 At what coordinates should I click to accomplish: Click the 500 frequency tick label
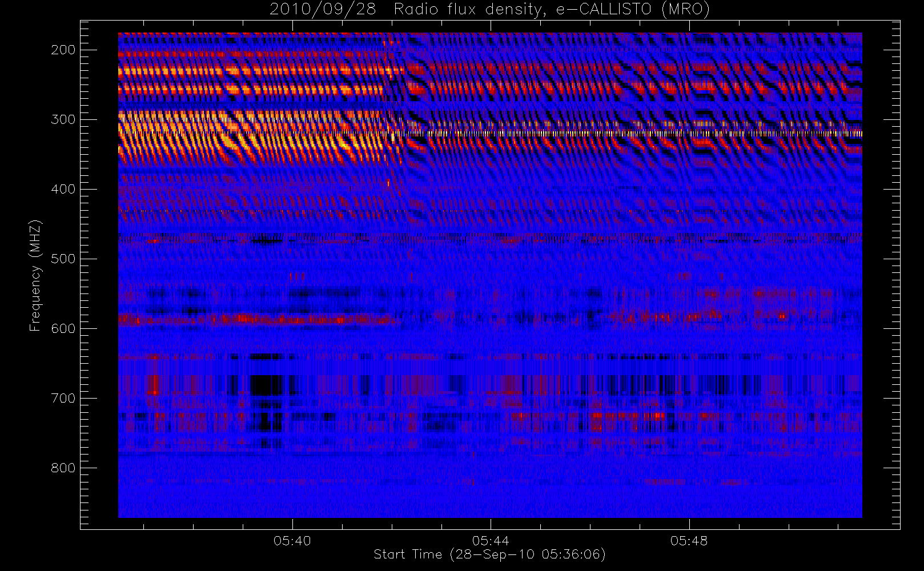[63, 259]
